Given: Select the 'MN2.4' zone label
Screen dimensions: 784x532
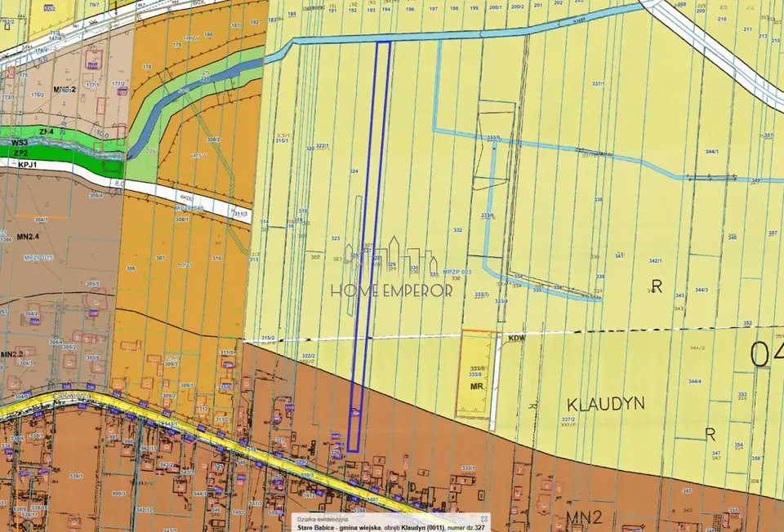Looking at the screenshot, I should [x=28, y=237].
